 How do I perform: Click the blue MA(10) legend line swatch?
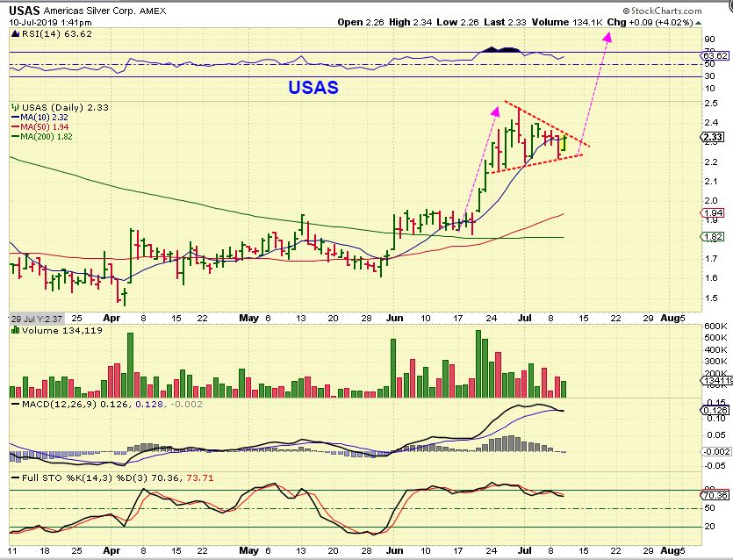pyautogui.click(x=16, y=118)
